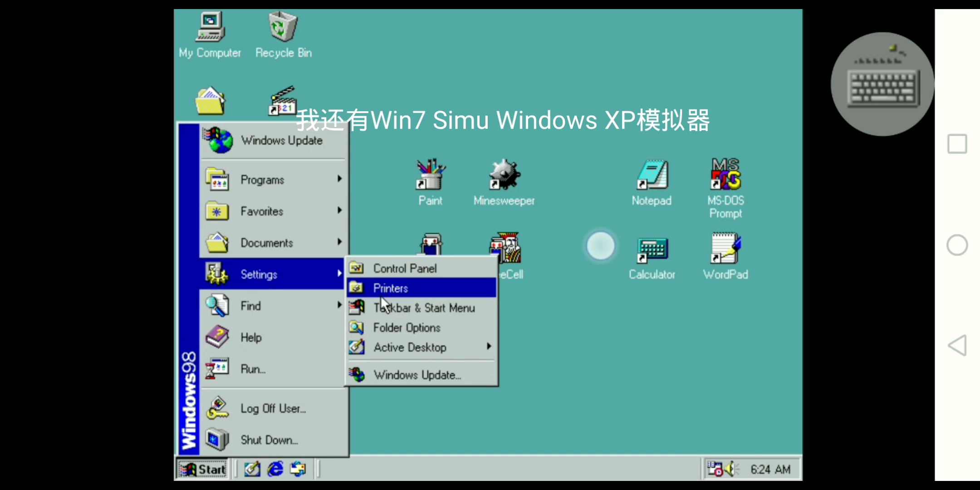Select Shut Down from the Start menu
This screenshot has width=980, height=490.
pyautogui.click(x=269, y=439)
